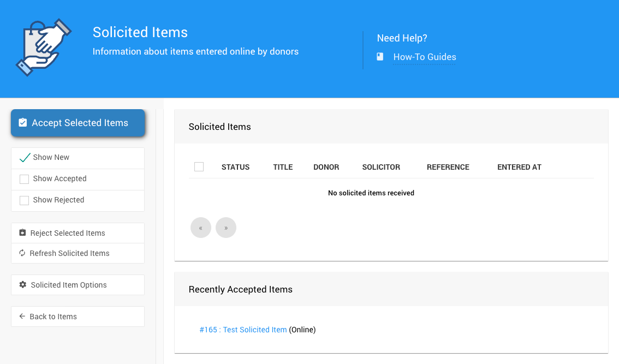The image size is (619, 364).
Task: Sort table by the Status column
Action: [x=235, y=167]
